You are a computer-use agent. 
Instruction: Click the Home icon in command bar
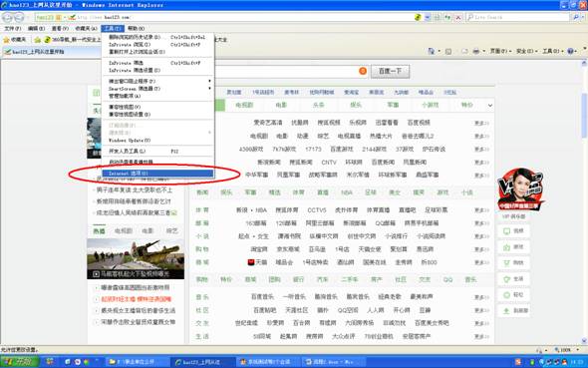[x=432, y=51]
